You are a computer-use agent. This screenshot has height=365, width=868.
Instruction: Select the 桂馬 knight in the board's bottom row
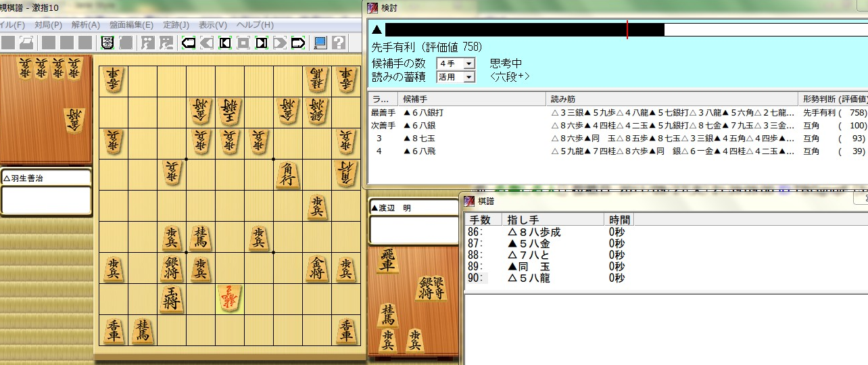click(x=143, y=331)
